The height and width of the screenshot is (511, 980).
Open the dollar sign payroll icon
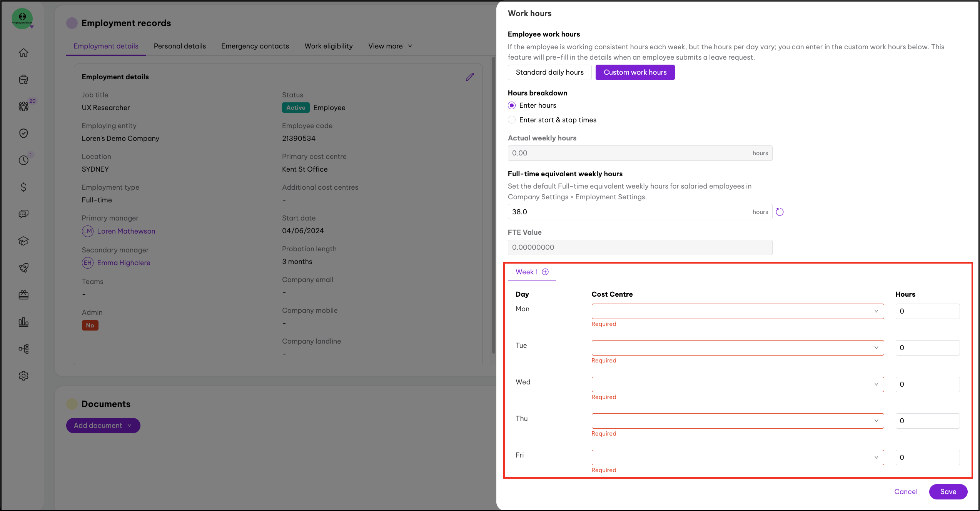(23, 187)
